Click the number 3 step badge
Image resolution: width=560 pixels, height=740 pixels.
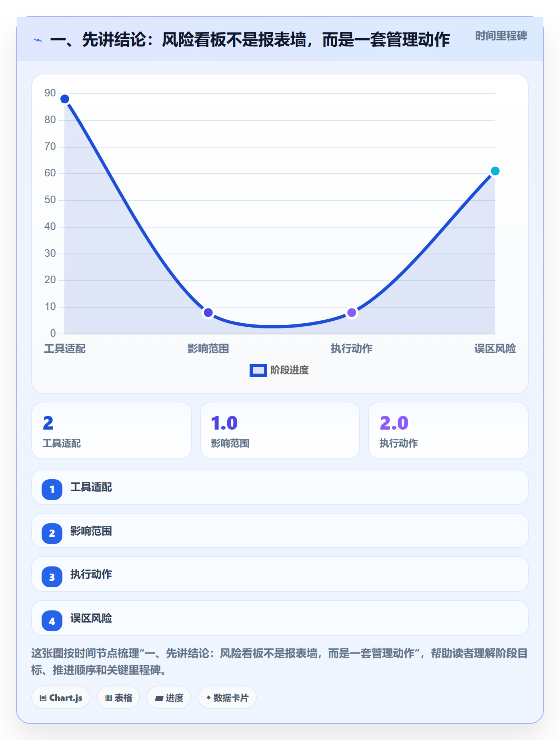[52, 577]
